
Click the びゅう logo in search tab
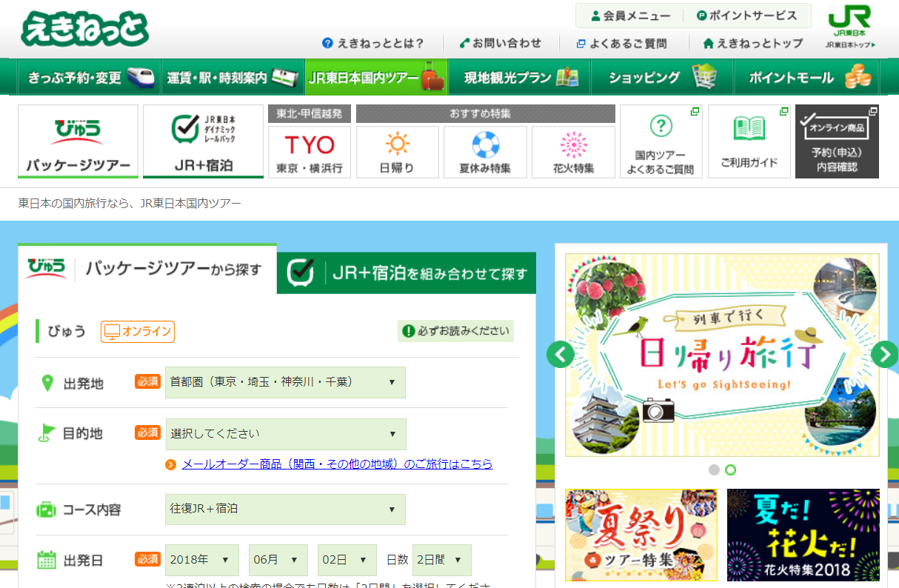pyautogui.click(x=46, y=268)
